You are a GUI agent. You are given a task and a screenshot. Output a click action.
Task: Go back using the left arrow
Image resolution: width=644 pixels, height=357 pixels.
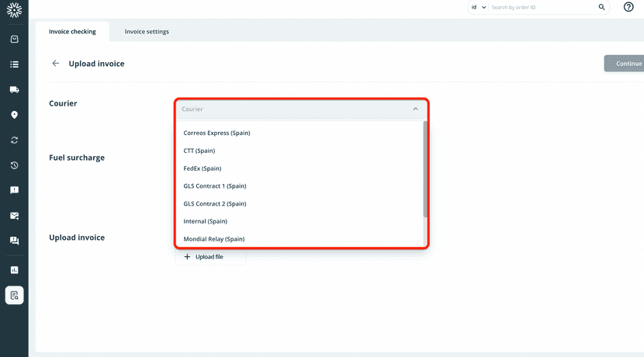click(55, 64)
